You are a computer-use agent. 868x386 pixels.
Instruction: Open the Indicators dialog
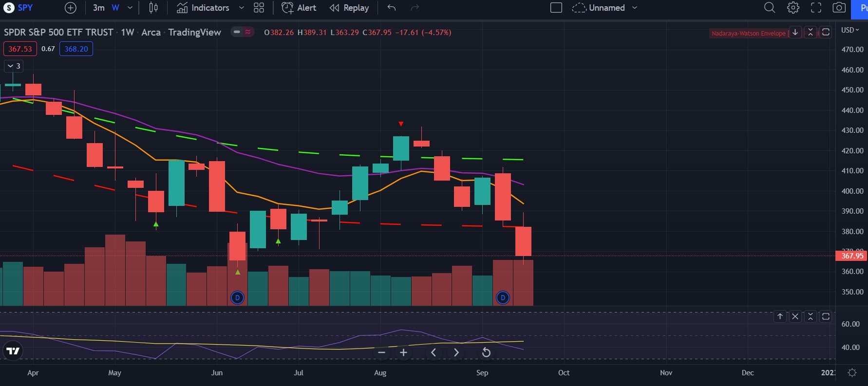203,8
